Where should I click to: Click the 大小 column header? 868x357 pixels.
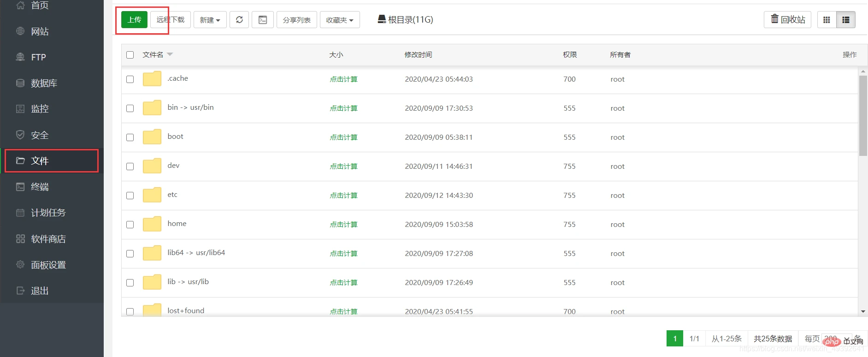tap(336, 55)
